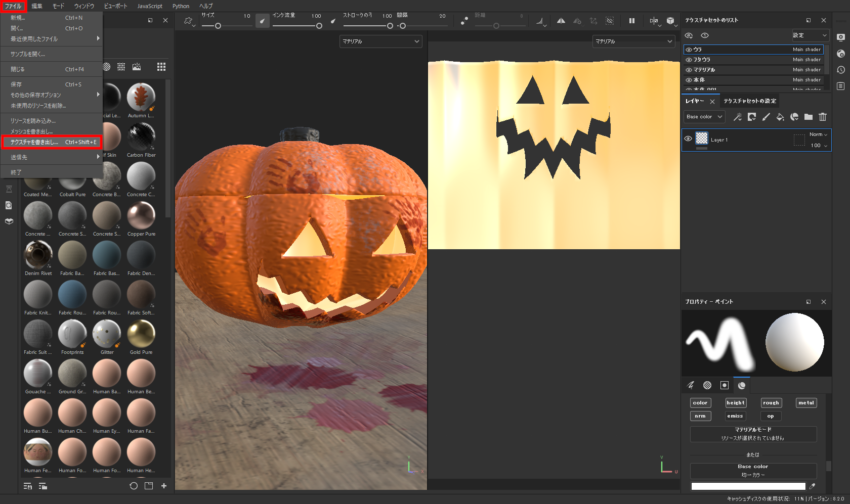Toggle visibility of the フタウラ texture set
Image resolution: width=850 pixels, height=504 pixels.
pos(689,59)
